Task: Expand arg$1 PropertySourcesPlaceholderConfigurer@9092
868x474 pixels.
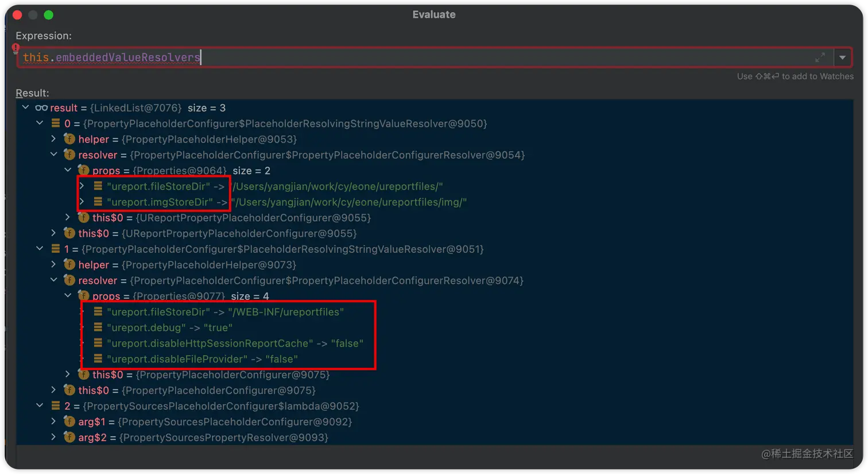Action: pyautogui.click(x=53, y=421)
